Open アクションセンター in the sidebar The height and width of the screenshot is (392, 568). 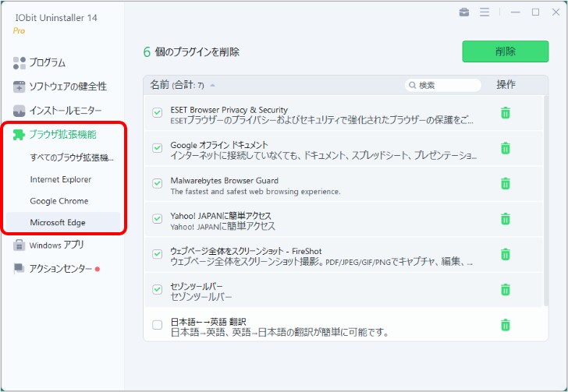pos(61,269)
